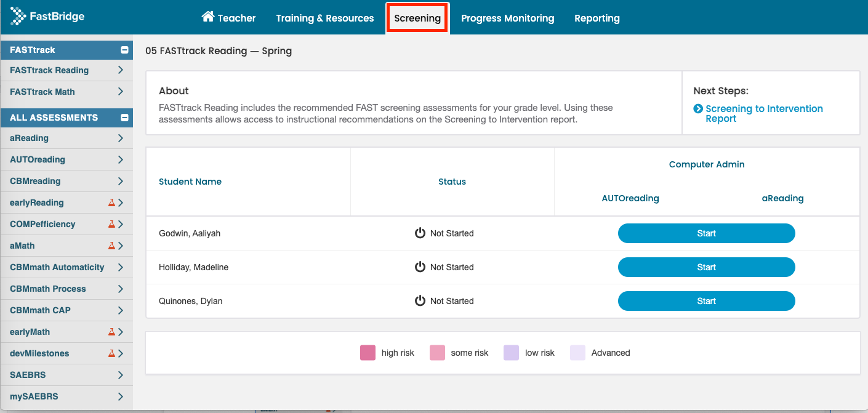Click the Status column header
The height and width of the screenshot is (413, 868).
[x=452, y=182]
